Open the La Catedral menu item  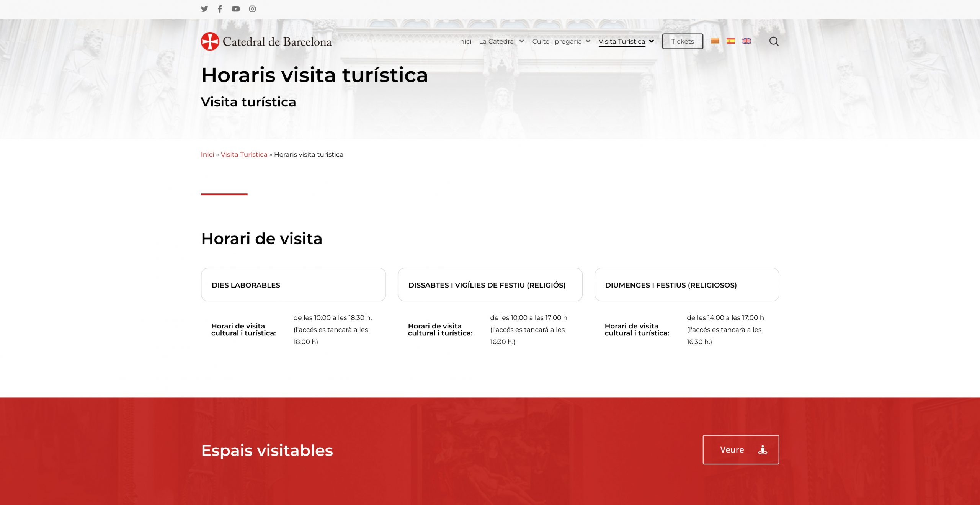[497, 41]
